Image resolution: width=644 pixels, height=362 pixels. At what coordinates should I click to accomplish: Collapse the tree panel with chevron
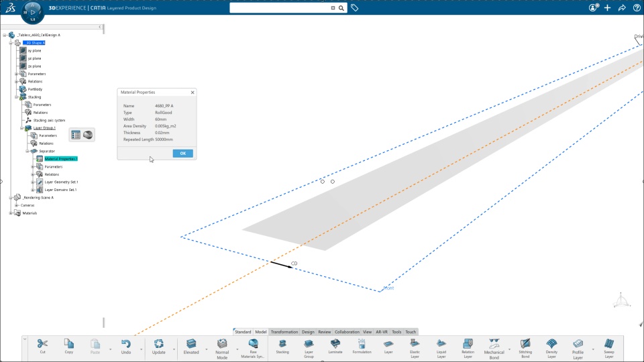(100, 27)
